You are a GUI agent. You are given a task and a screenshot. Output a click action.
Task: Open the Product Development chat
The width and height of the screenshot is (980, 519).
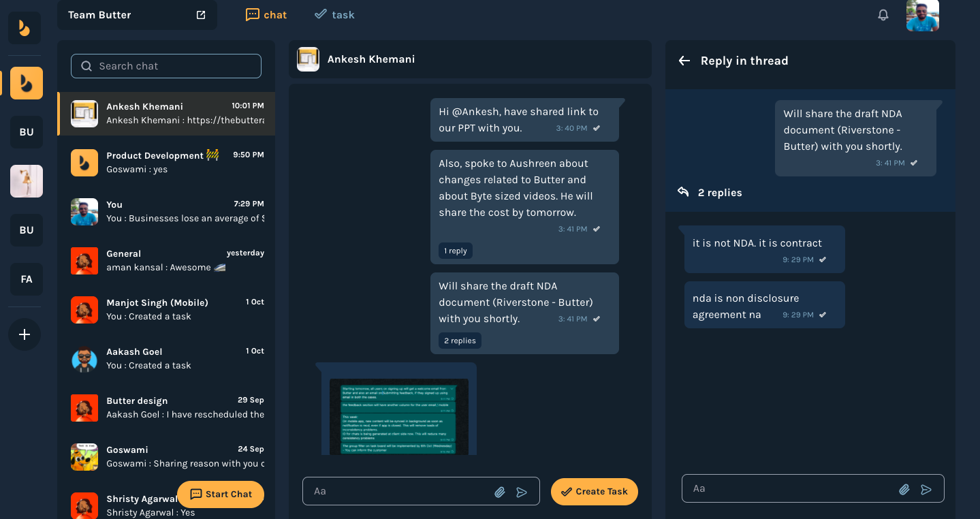[166, 163]
